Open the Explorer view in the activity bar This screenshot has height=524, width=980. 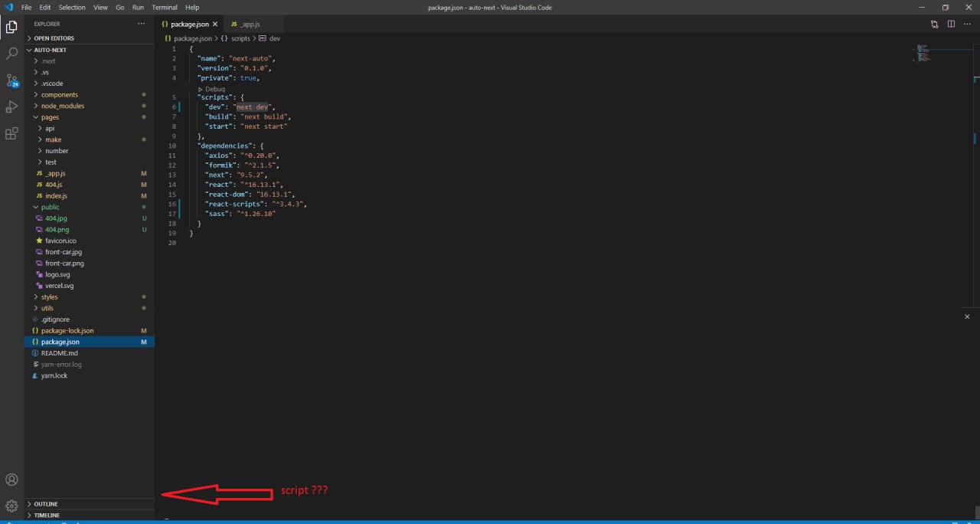coord(11,28)
